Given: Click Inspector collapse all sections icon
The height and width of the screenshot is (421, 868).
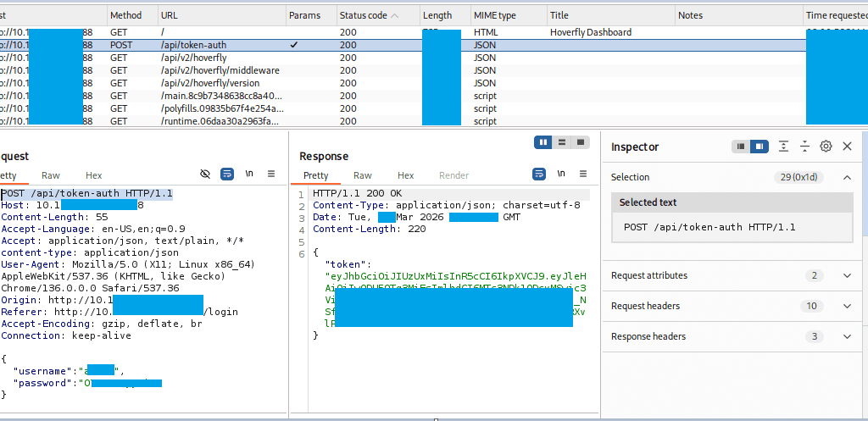Looking at the screenshot, I should point(805,147).
